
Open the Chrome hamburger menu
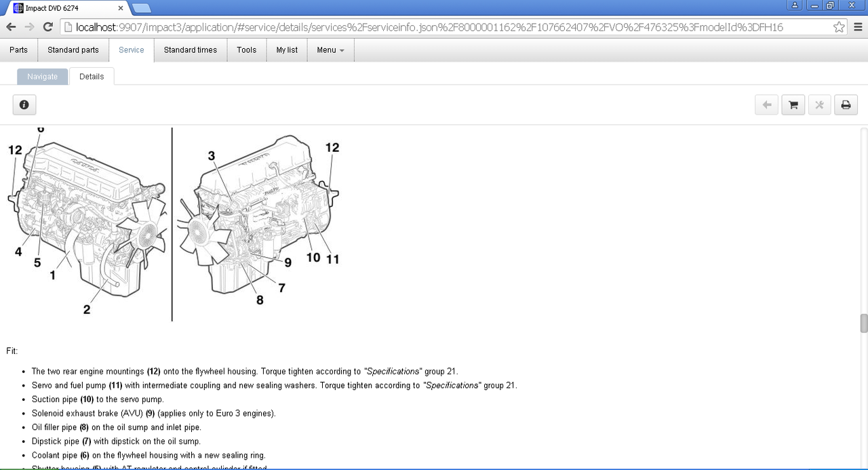tap(858, 27)
